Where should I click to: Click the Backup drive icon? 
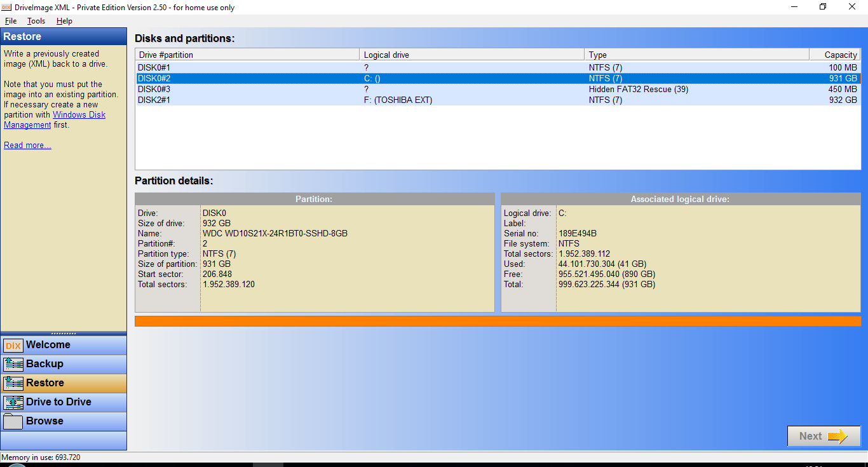pyautogui.click(x=13, y=365)
